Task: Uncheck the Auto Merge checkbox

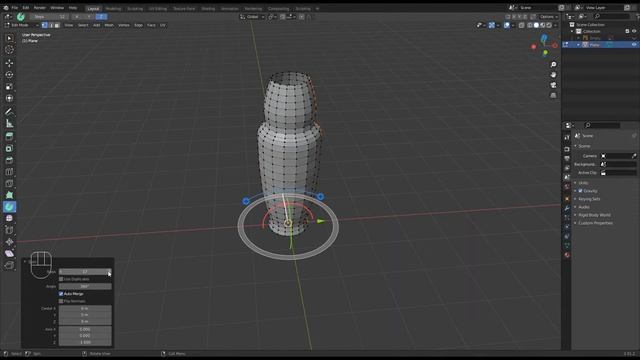Action: pyautogui.click(x=61, y=294)
